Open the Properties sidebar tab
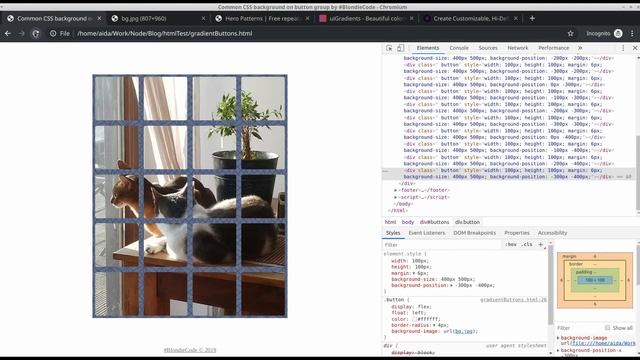This screenshot has width=640, height=360. (517, 233)
